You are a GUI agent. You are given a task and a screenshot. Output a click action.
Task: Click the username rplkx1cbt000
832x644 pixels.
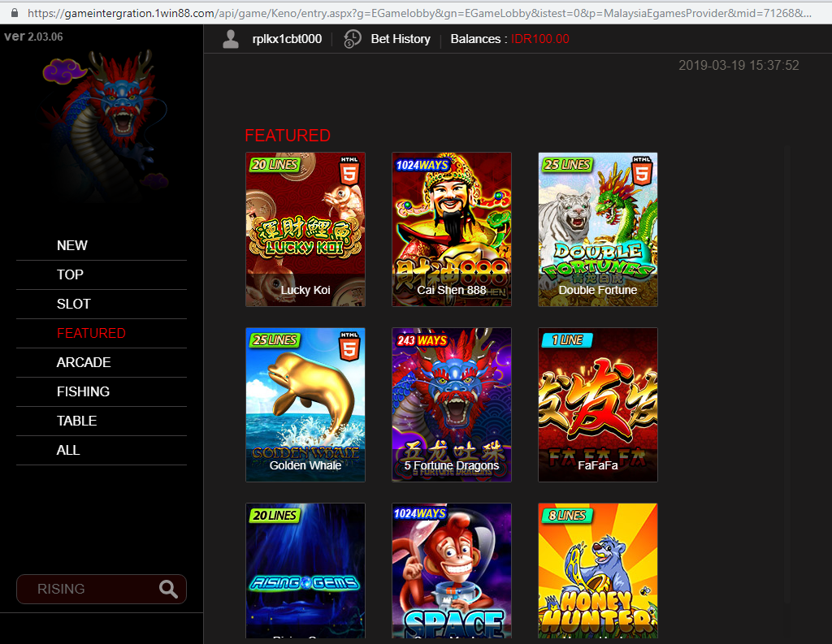(287, 39)
